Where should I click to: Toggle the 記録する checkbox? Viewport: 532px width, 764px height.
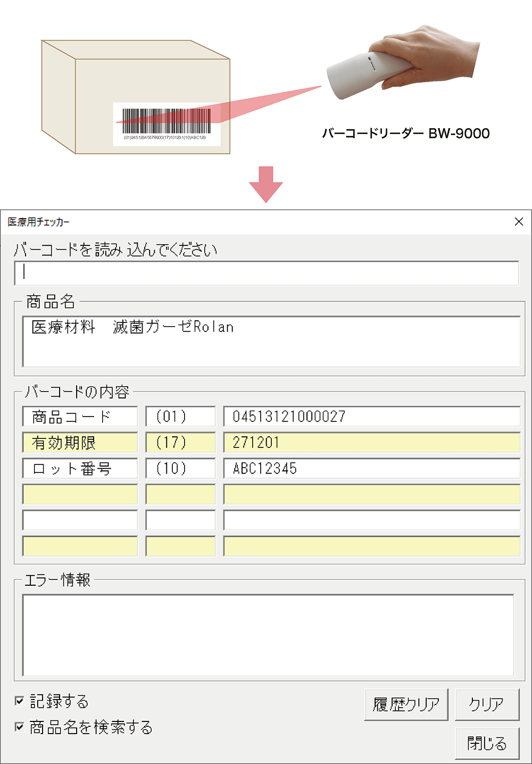click(19, 701)
